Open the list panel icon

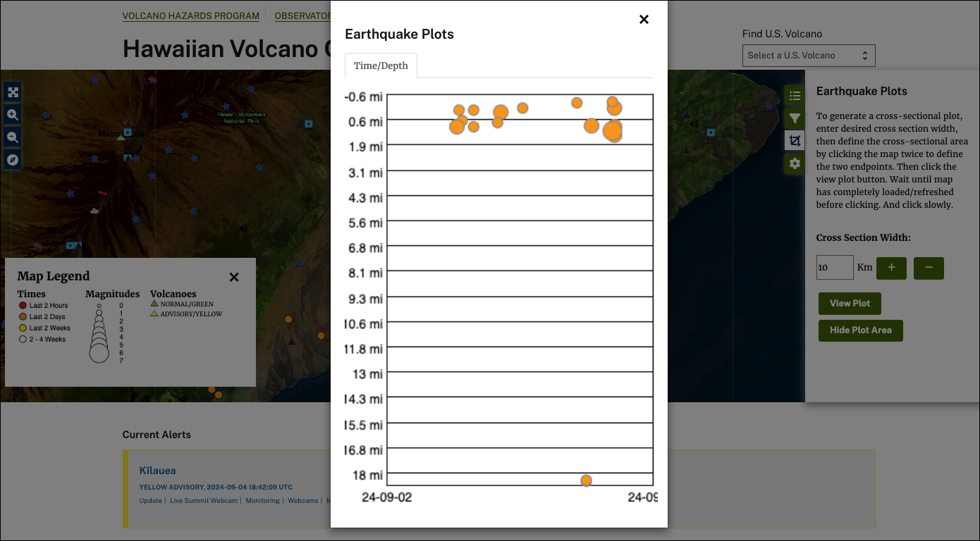click(x=795, y=96)
